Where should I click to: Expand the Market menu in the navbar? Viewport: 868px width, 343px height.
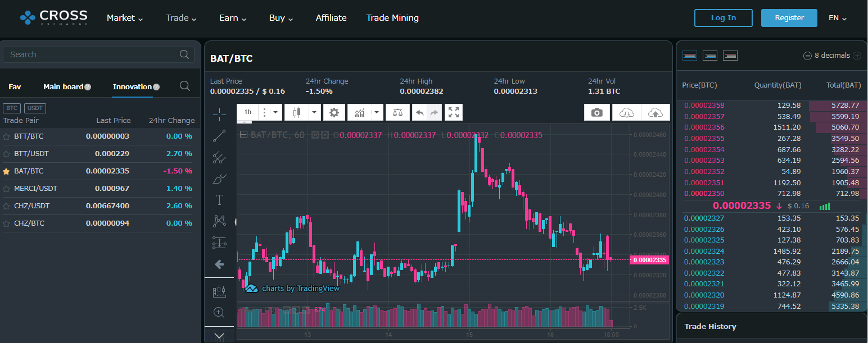[x=125, y=18]
